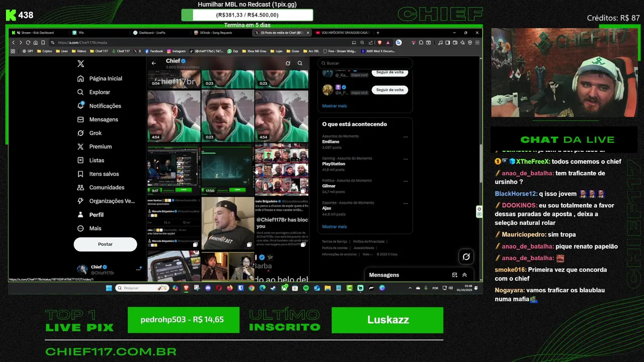Click new message icon in Mensagens dock
The width and height of the screenshot is (644, 362).
454,275
